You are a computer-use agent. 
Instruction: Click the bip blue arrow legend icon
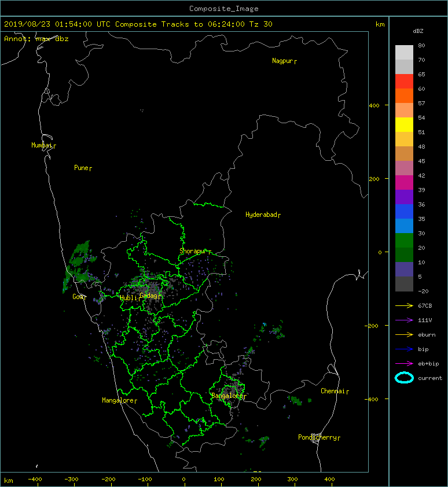tap(404, 349)
